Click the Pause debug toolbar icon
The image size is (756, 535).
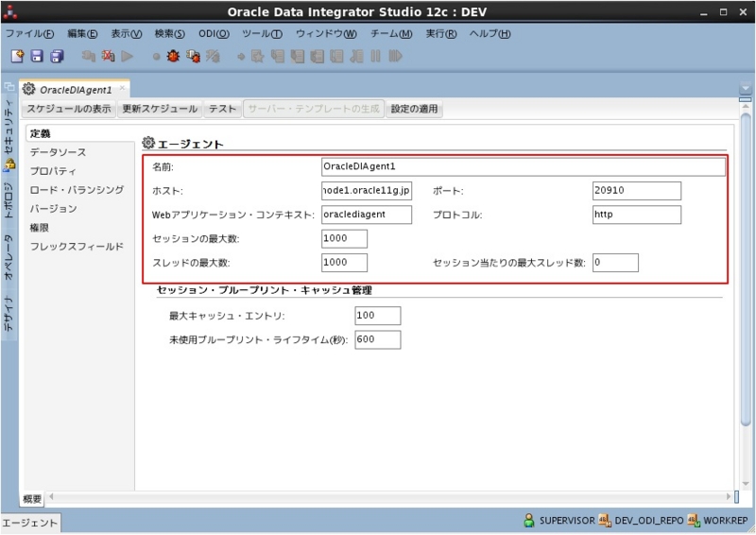tap(375, 56)
